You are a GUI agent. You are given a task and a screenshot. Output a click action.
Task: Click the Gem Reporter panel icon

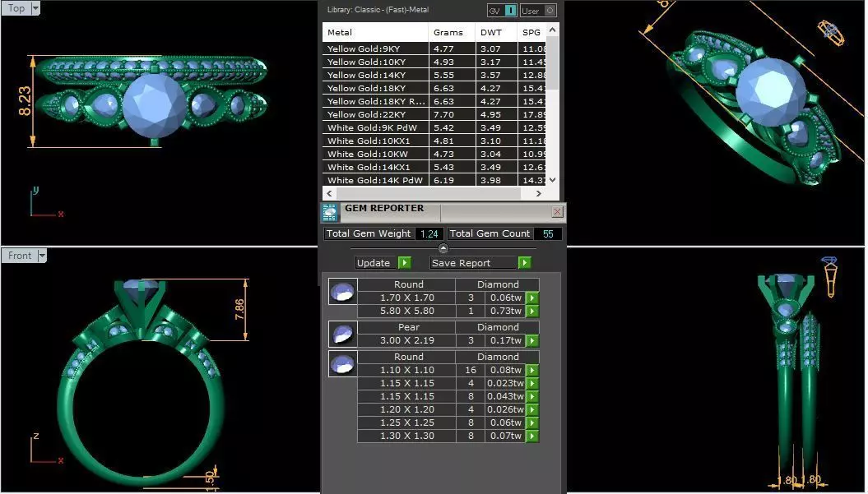[330, 212]
